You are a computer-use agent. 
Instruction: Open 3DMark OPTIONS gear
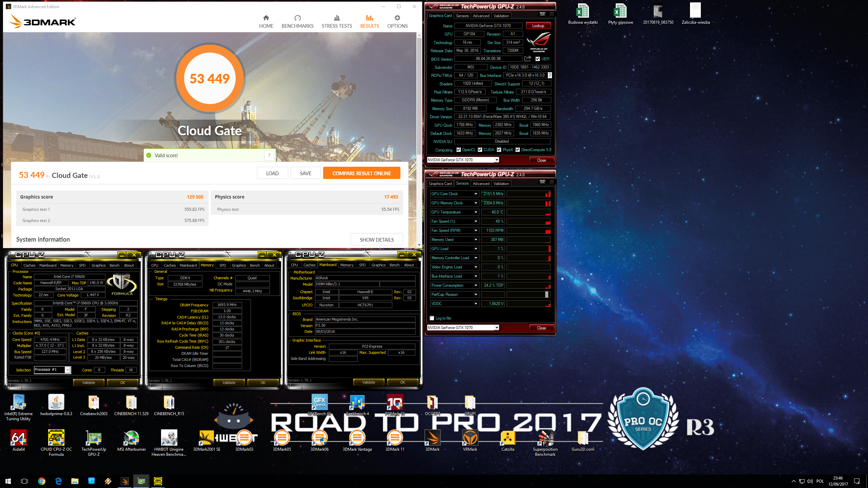click(x=397, y=22)
